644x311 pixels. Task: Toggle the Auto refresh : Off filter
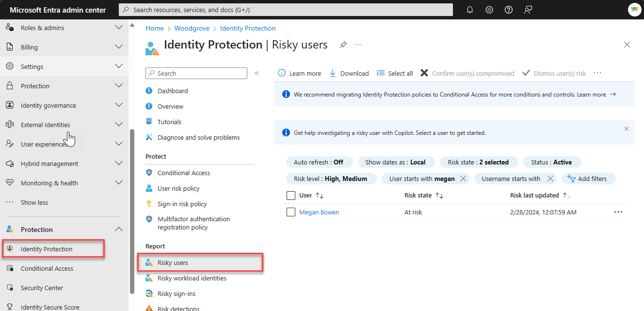point(319,162)
